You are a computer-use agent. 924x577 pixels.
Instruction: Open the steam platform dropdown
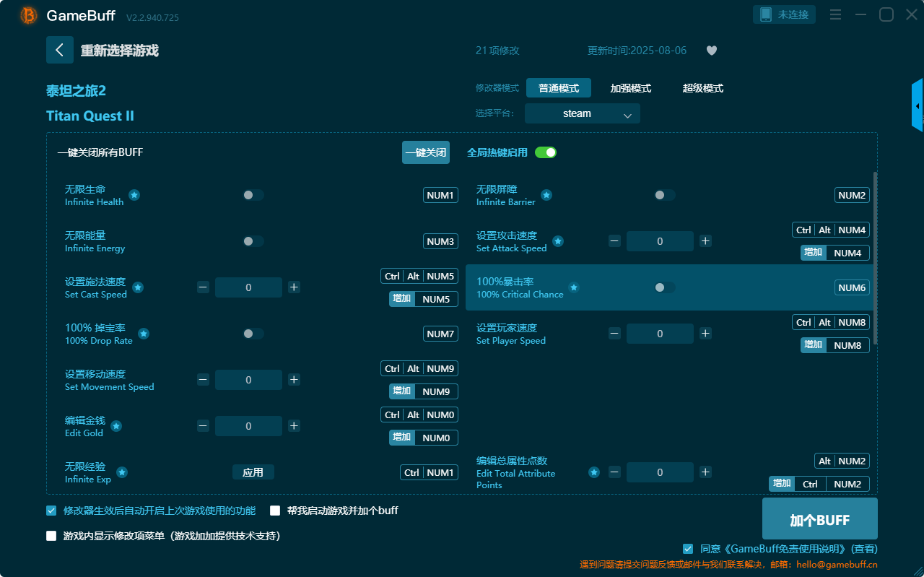583,113
